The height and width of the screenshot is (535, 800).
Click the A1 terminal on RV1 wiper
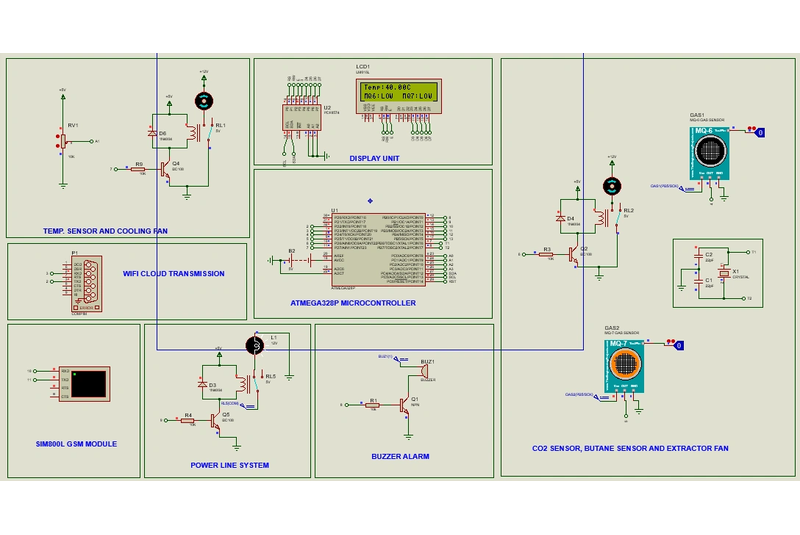tap(92, 141)
